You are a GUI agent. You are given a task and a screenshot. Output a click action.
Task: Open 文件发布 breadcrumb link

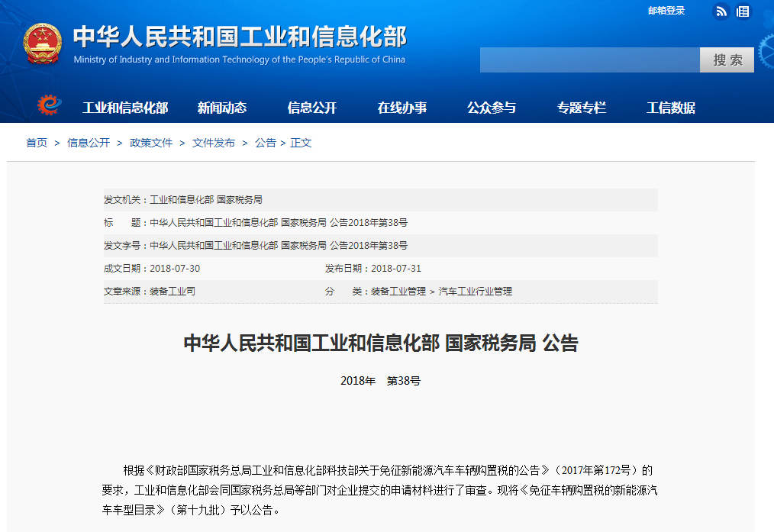pyautogui.click(x=214, y=143)
